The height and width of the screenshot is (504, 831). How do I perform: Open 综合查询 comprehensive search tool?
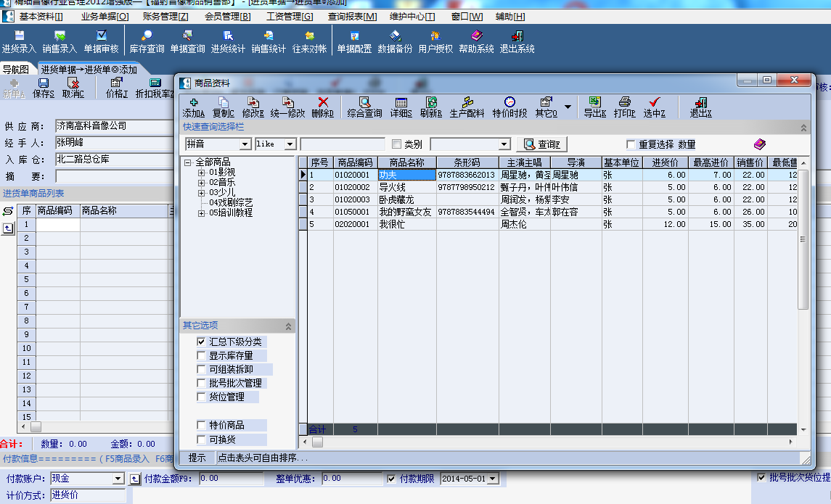pyautogui.click(x=365, y=107)
